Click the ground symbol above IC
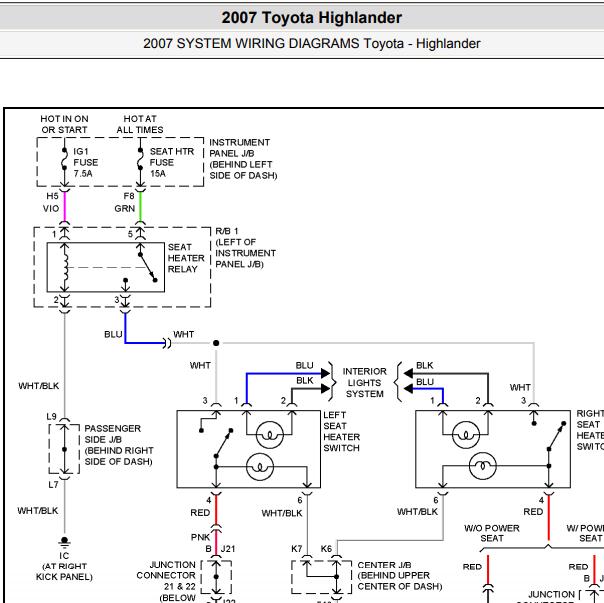This screenshot has width=604, height=603. [64, 543]
